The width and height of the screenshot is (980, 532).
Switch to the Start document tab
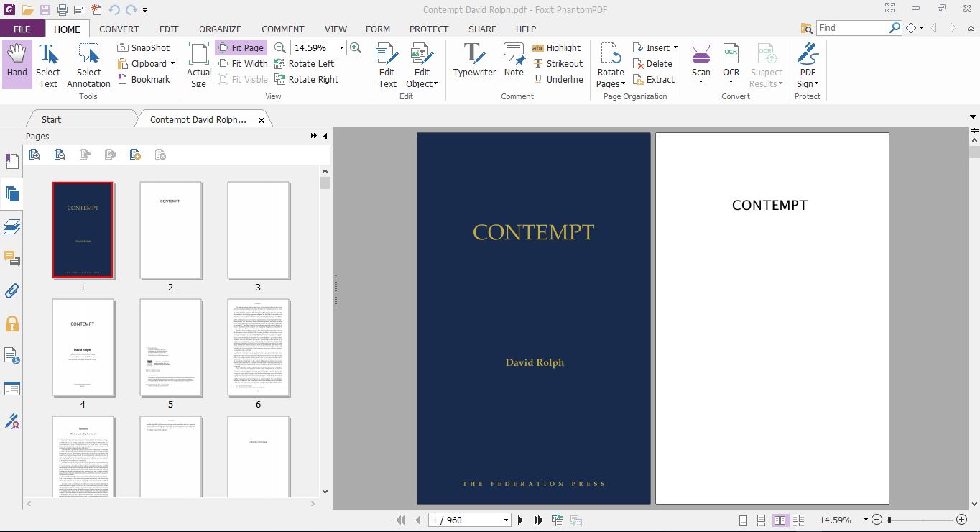[52, 119]
